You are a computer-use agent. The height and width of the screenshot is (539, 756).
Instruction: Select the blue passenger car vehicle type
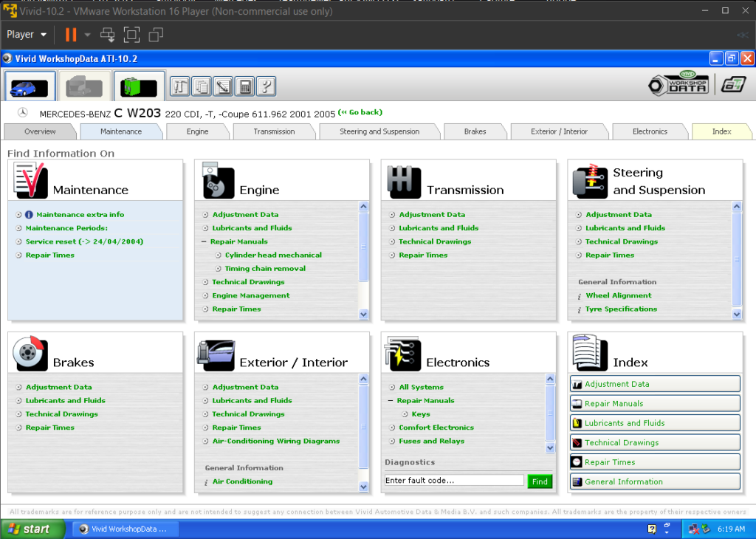pyautogui.click(x=30, y=86)
